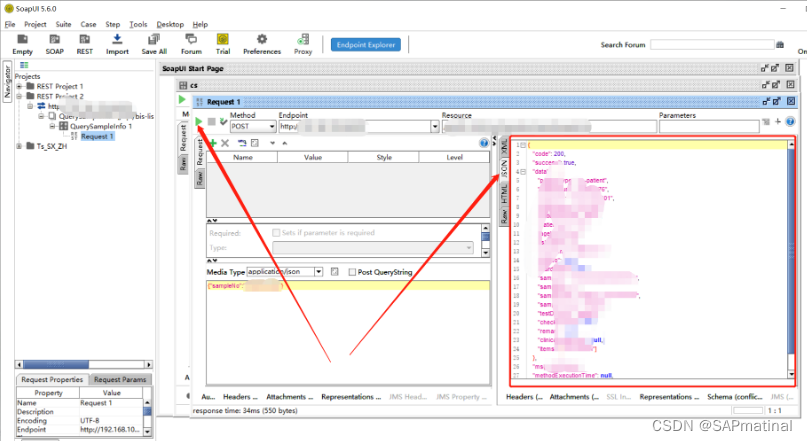Click the add assertion checkmark icon
The height and width of the screenshot is (441, 807).
[x=223, y=121]
